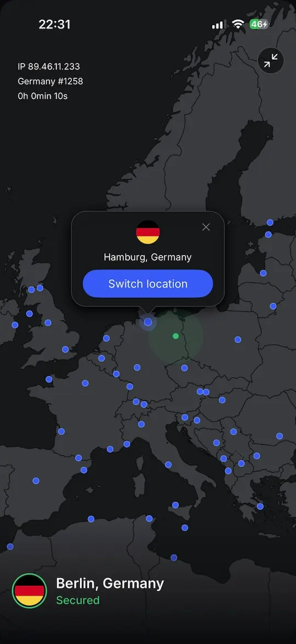Close the Hamburg location popup
296x644 pixels.
(206, 227)
